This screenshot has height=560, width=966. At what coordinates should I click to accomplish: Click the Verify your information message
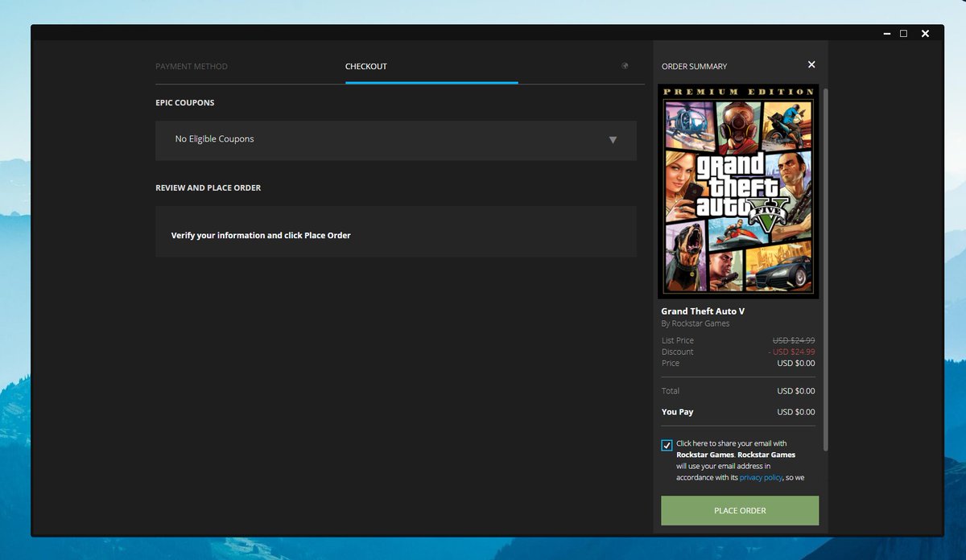261,236
